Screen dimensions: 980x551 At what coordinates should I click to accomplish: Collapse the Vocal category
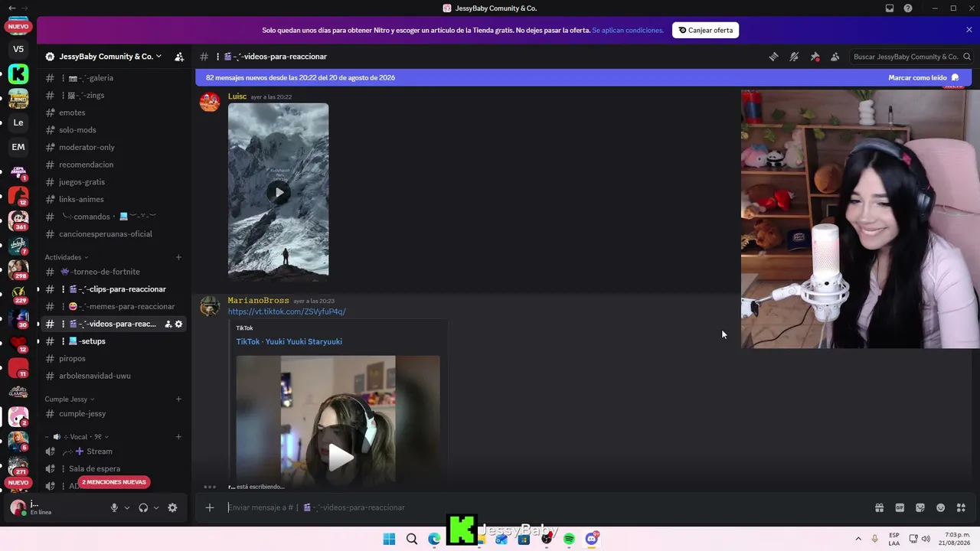click(x=76, y=437)
